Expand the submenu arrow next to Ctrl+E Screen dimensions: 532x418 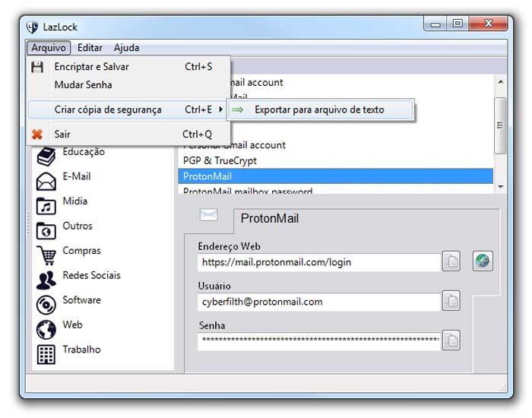pos(221,109)
